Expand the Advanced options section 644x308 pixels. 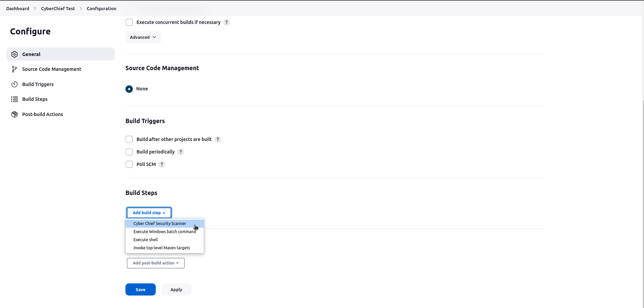(x=143, y=37)
